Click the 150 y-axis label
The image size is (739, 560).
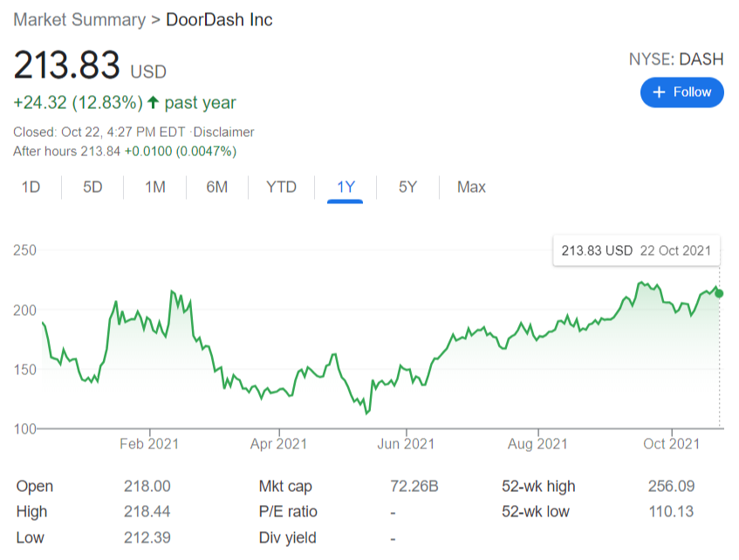[24, 370]
